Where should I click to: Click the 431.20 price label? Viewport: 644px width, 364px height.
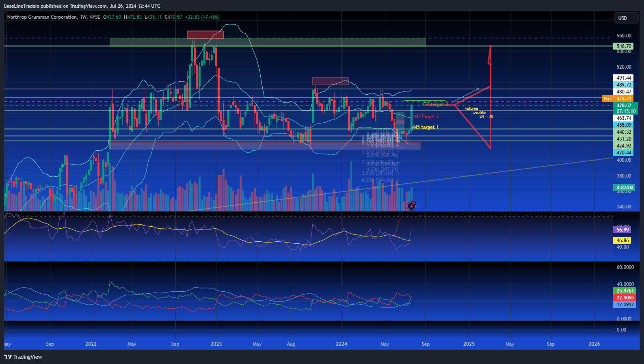point(624,139)
